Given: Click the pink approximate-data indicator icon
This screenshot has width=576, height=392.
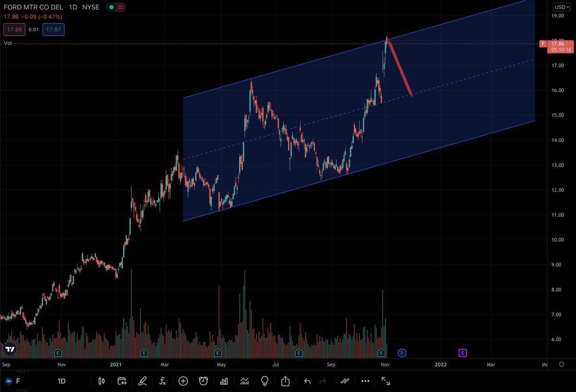Looking at the screenshot, I should [121, 7].
